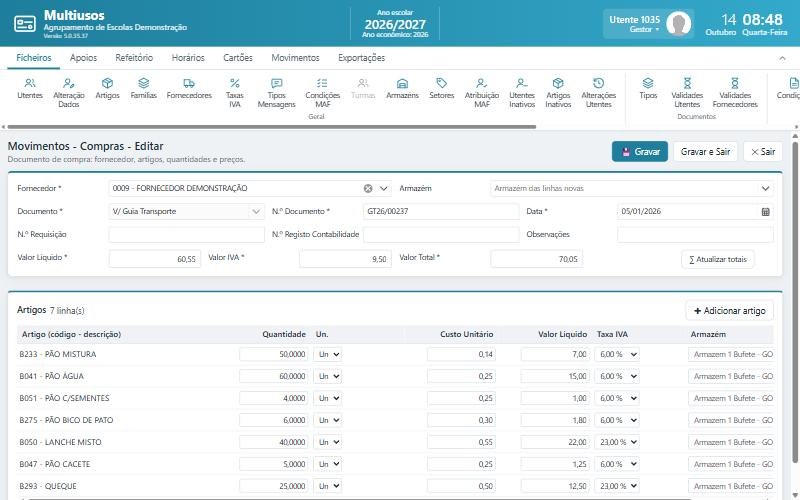800x500 pixels.
Task: Switch to the Cartões tab
Action: click(238, 58)
